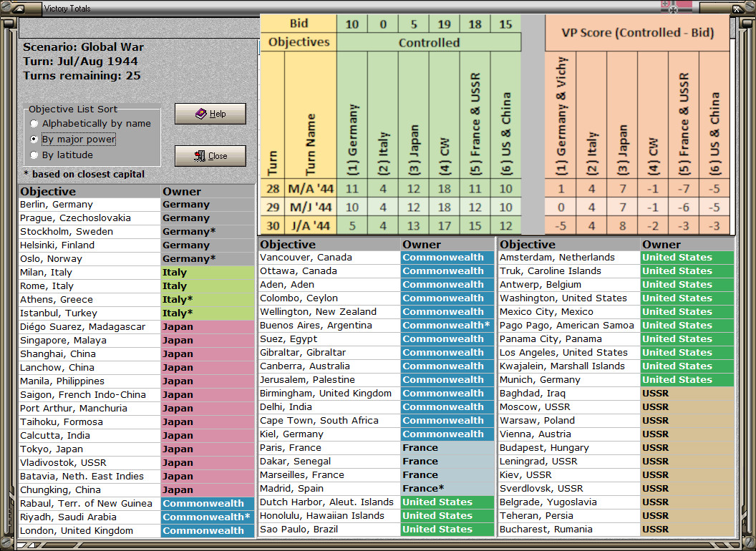
Task: Click turn name cell M/J '44
Action: (x=310, y=208)
